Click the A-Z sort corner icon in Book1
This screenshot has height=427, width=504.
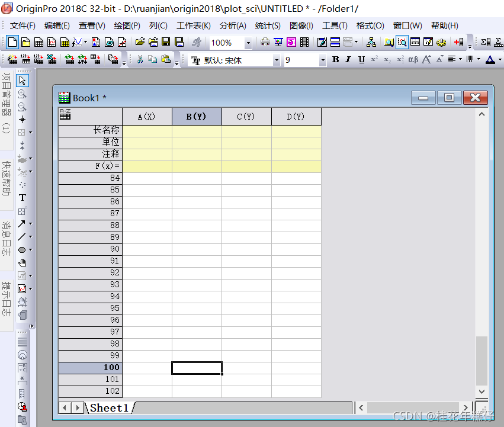tap(65, 114)
